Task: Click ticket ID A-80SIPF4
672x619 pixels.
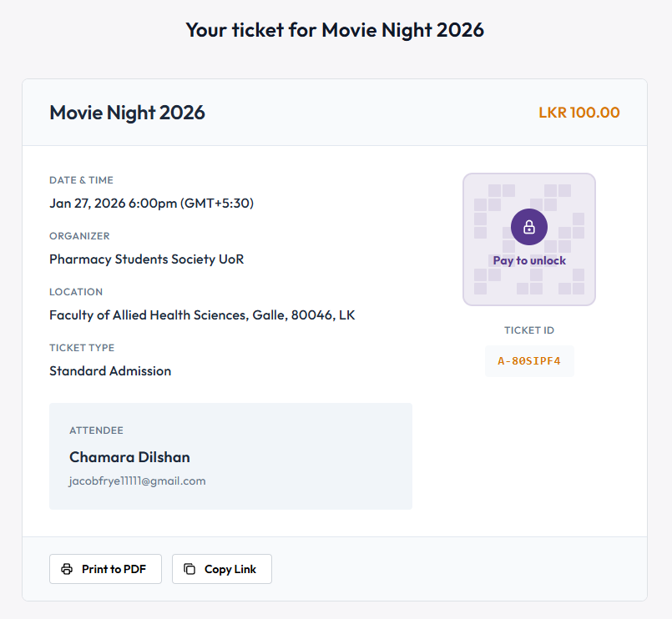Action: click(529, 361)
